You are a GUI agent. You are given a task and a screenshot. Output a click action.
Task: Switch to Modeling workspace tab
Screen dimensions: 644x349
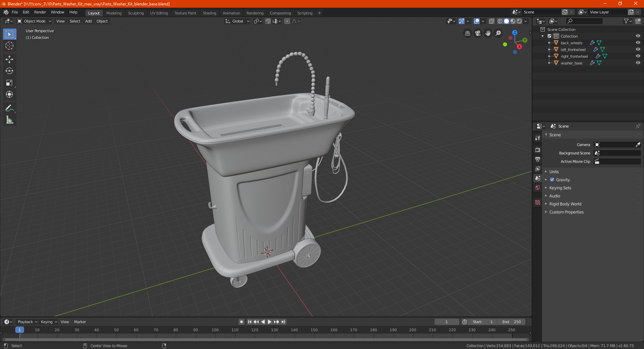(114, 13)
